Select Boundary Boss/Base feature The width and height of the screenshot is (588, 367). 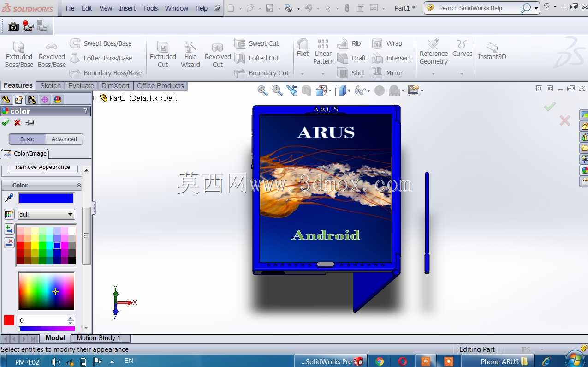[106, 73]
